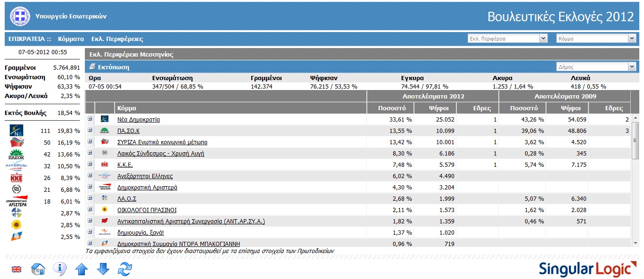Open the Εκλ. Περιφέρειες menu item

coord(117,39)
